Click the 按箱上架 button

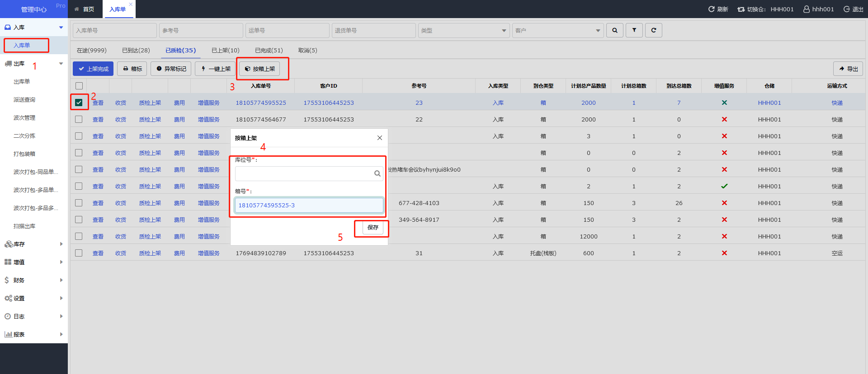pos(259,69)
